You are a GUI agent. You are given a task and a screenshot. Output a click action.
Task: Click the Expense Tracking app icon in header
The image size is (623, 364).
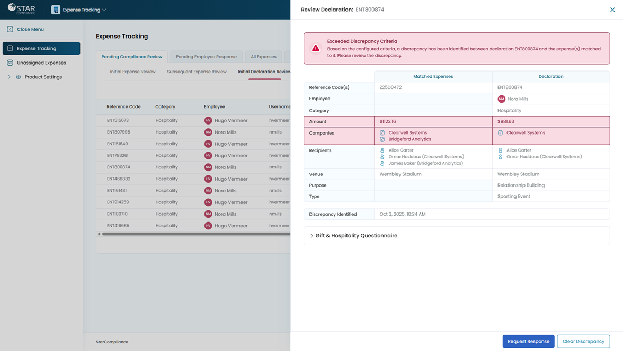(56, 10)
